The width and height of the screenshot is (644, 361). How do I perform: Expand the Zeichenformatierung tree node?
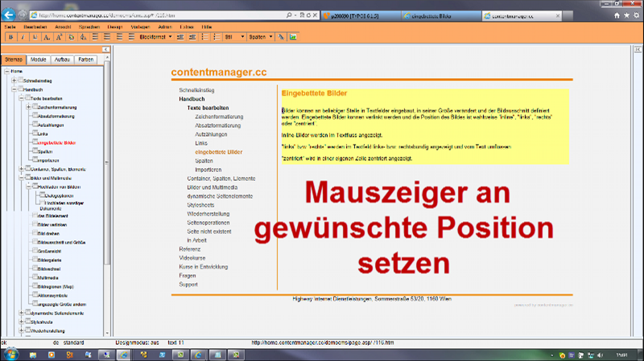pos(29,107)
